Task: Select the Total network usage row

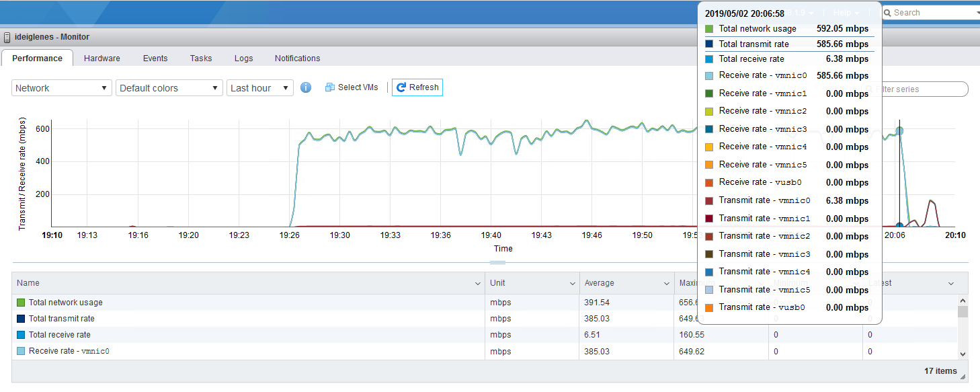Action: point(484,303)
